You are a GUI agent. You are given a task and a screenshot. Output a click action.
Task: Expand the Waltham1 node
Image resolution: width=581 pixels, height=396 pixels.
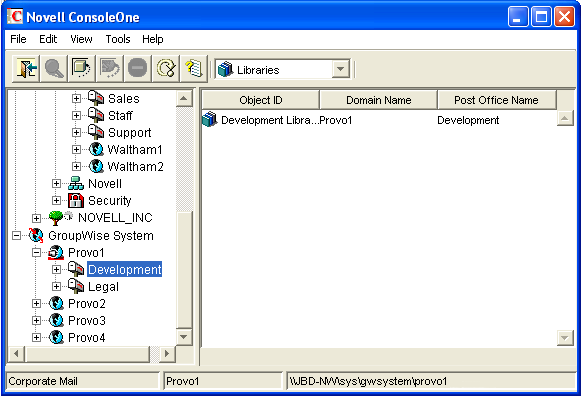point(76,150)
